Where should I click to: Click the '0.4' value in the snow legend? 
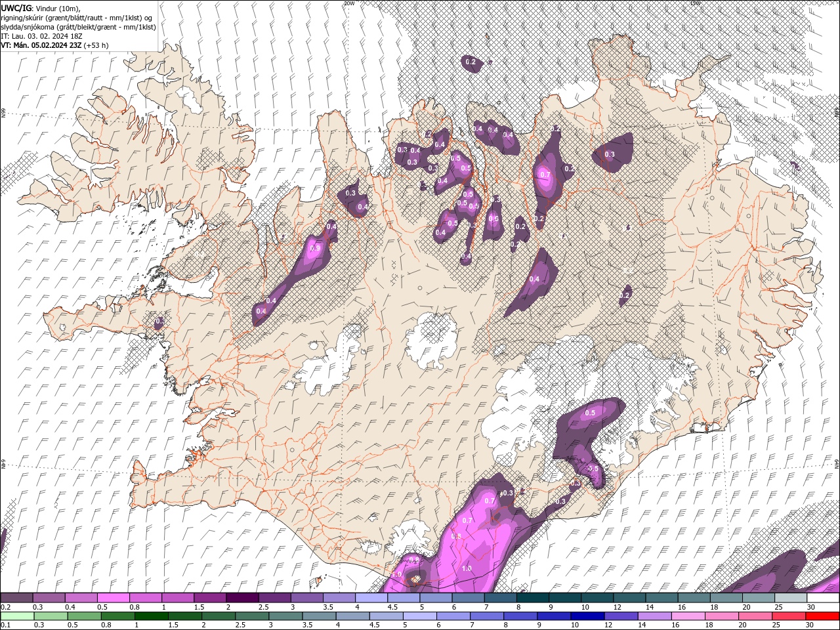click(x=70, y=607)
